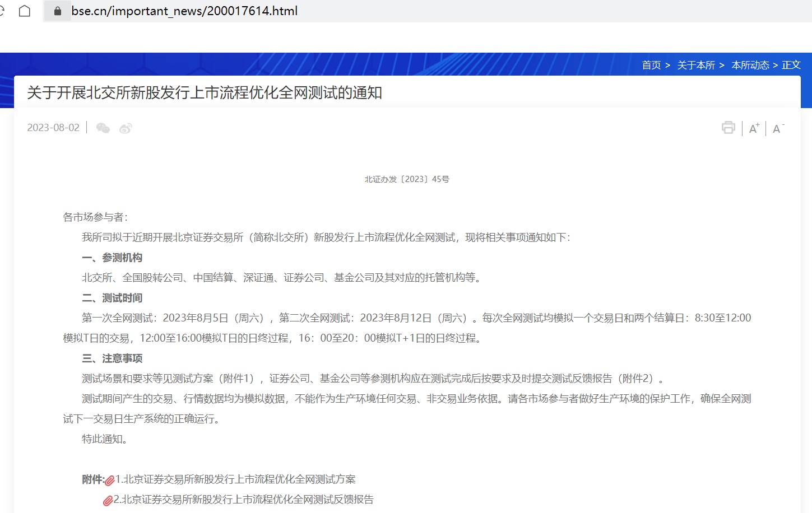Click the paperclip icon beside attachment 2
This screenshot has width=812, height=513.
pyautogui.click(x=108, y=500)
